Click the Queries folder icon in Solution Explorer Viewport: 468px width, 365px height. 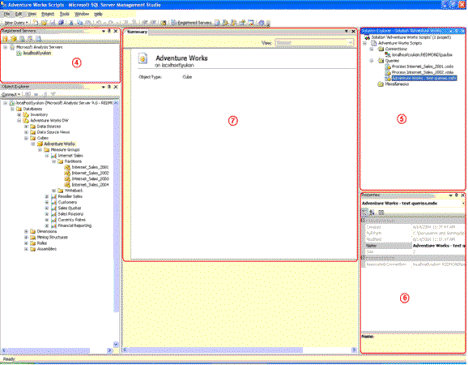381,61
